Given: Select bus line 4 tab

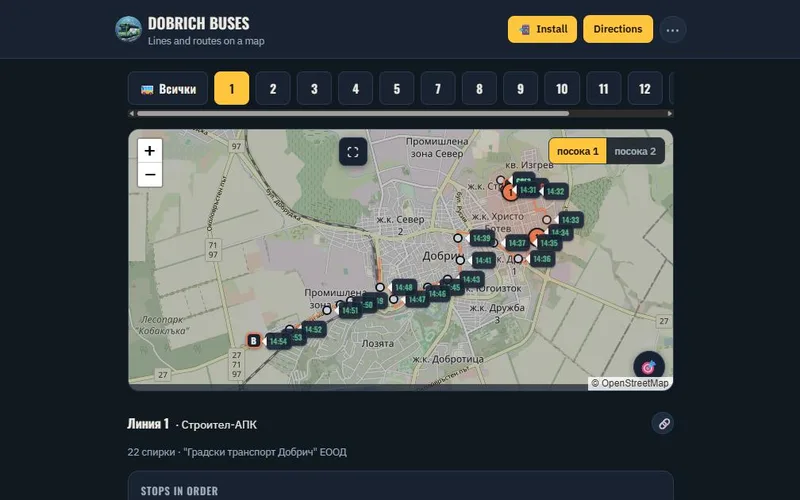Looking at the screenshot, I should coord(356,89).
